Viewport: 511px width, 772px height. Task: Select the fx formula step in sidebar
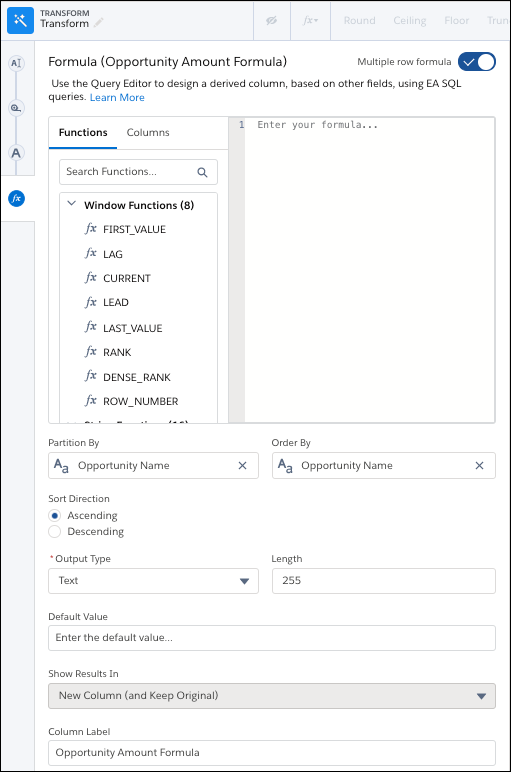point(17,198)
